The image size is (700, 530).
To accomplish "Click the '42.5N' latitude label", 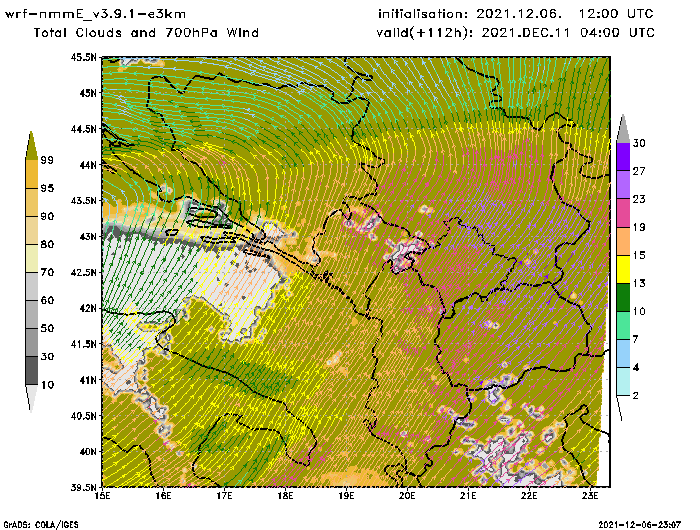I will (83, 272).
